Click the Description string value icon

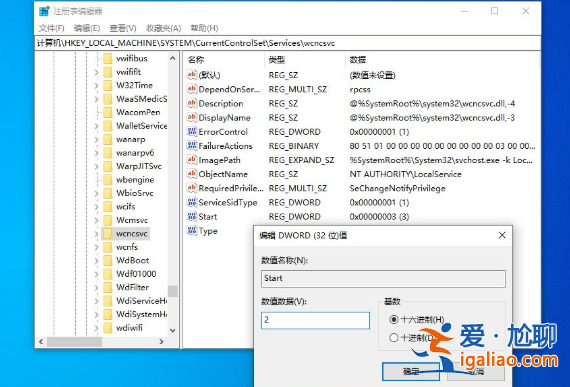tap(192, 103)
